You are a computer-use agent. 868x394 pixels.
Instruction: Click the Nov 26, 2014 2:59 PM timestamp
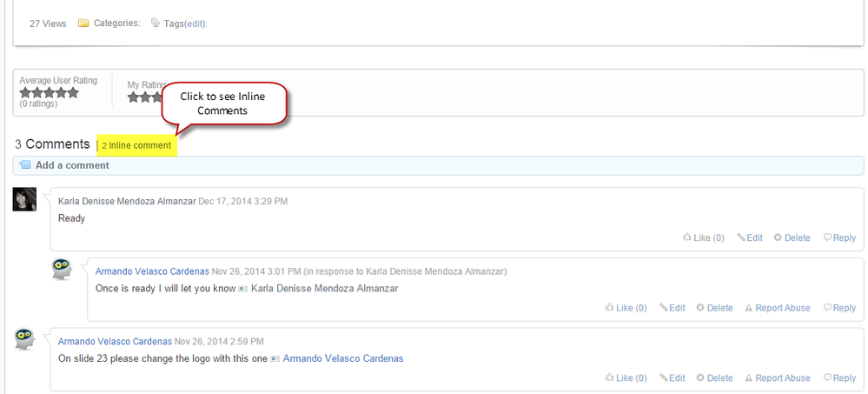(x=219, y=341)
